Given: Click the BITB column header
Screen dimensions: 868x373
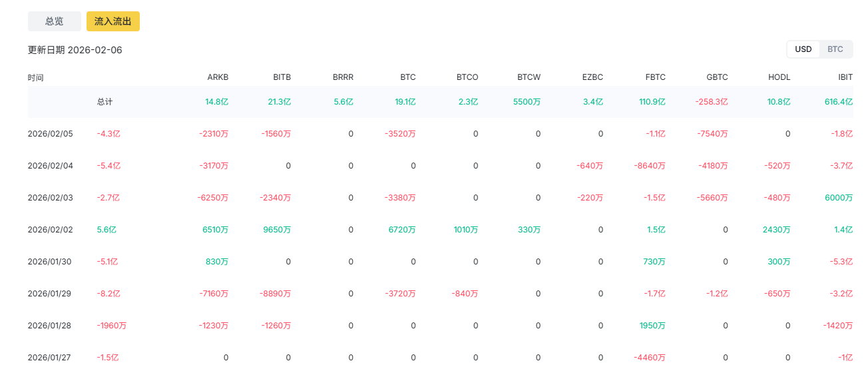Looking at the screenshot, I should (x=282, y=77).
